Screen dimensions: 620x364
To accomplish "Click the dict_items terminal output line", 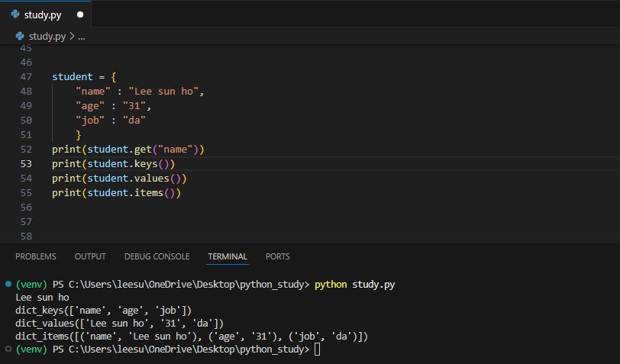I will (x=192, y=337).
